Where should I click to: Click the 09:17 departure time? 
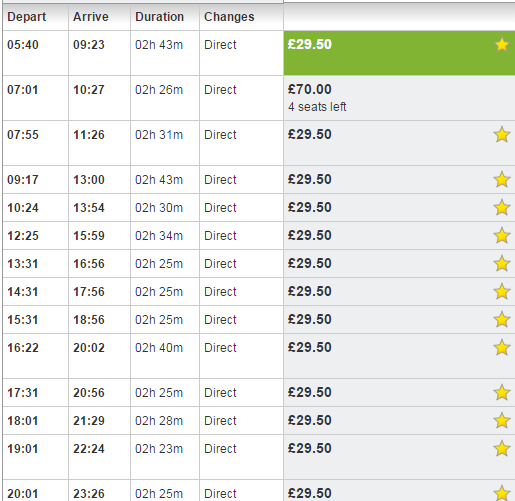(x=23, y=180)
